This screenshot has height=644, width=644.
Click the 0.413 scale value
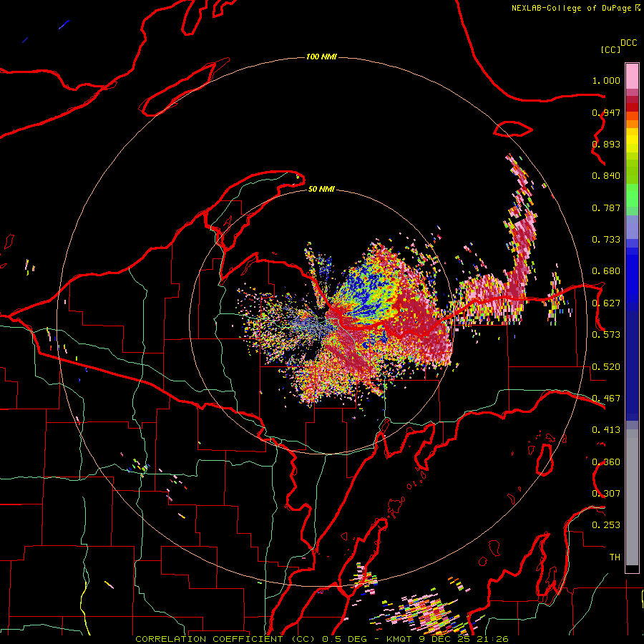coord(606,430)
